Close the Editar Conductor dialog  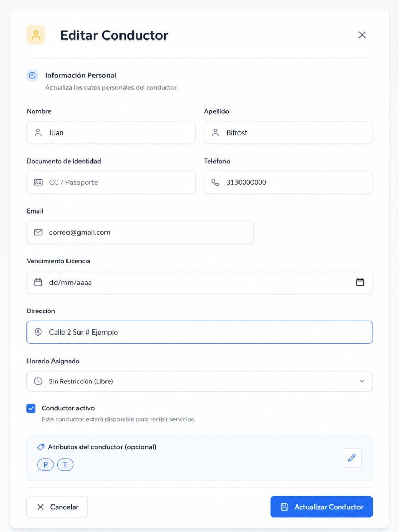click(x=362, y=35)
